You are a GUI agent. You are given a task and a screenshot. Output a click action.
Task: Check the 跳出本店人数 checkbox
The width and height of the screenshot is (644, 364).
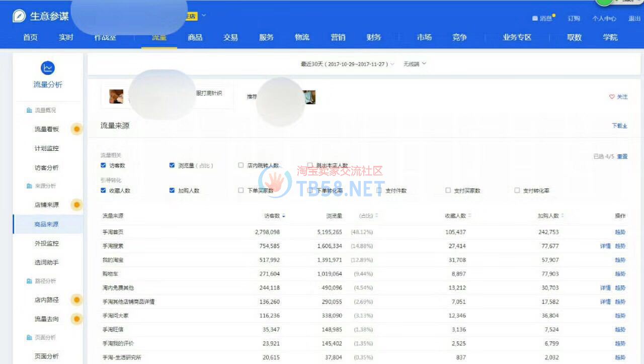pos(310,165)
